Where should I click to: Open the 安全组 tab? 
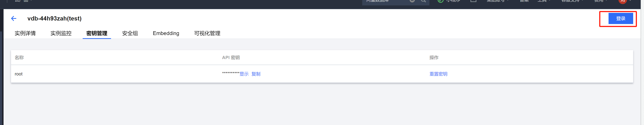[130, 33]
